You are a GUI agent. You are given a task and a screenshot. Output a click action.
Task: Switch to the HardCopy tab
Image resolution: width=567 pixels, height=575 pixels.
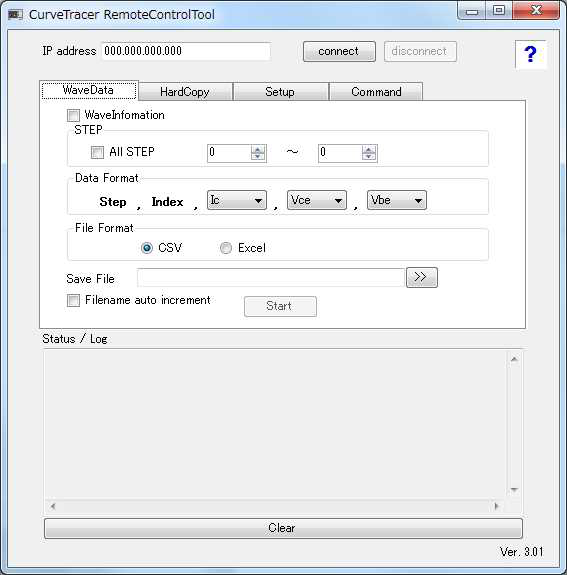185,92
